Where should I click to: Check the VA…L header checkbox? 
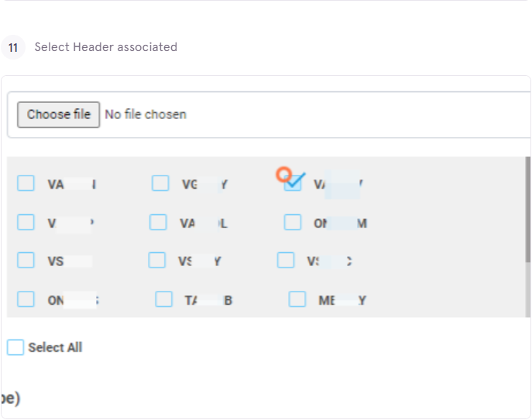click(158, 222)
